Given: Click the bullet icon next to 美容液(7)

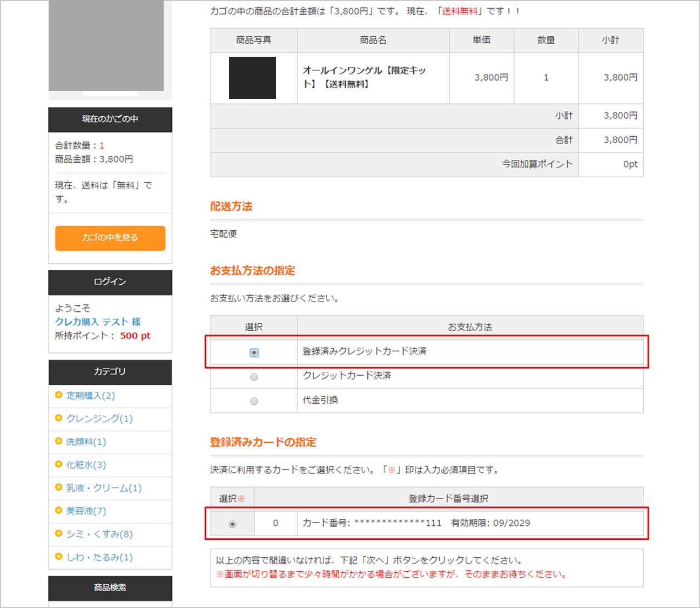Looking at the screenshot, I should [x=59, y=510].
